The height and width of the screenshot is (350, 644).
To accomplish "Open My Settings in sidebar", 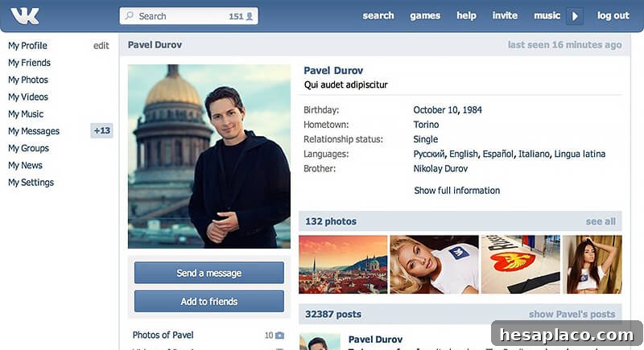I will tap(31, 182).
